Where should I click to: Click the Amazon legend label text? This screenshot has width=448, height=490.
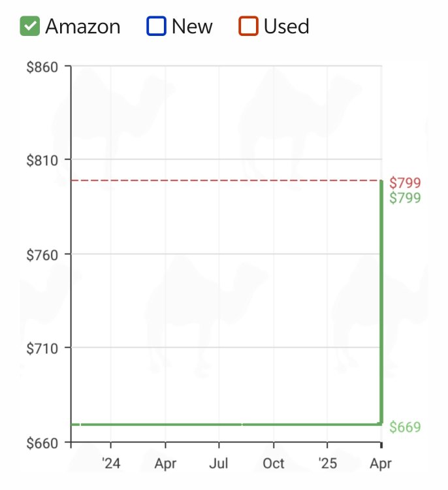tap(83, 27)
